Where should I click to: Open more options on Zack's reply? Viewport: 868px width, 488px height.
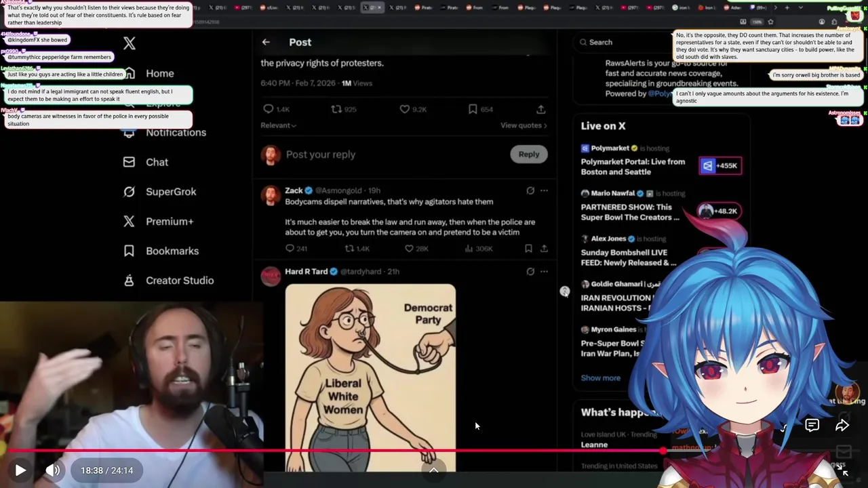point(544,190)
